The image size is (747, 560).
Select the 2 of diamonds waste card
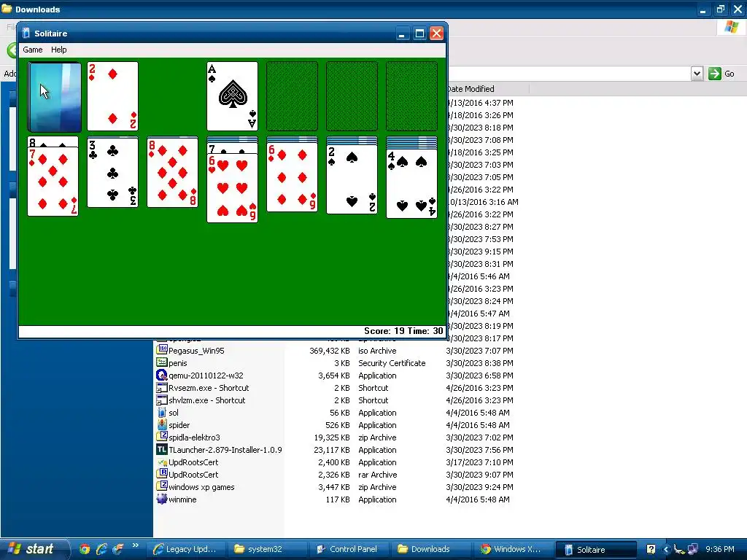click(x=113, y=96)
